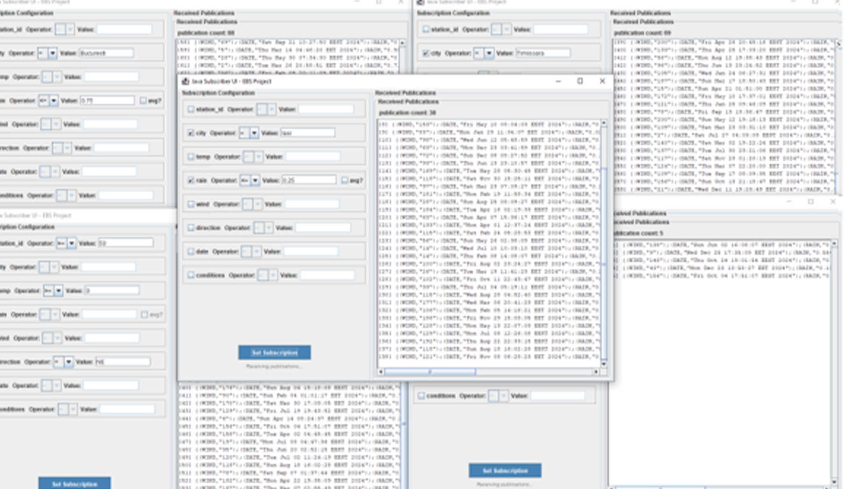Click the rain value field containing 0.75
This screenshot has width=868, height=489.
(107, 100)
